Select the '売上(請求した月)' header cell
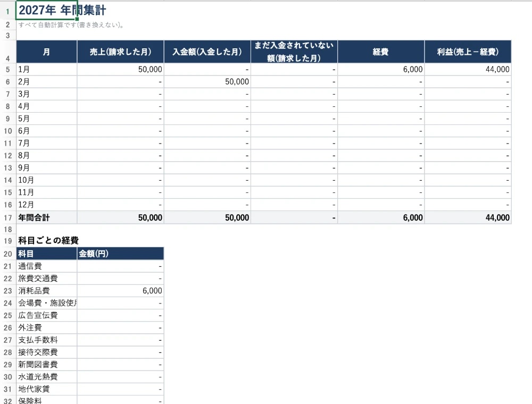The width and height of the screenshot is (532, 404). 120,52
